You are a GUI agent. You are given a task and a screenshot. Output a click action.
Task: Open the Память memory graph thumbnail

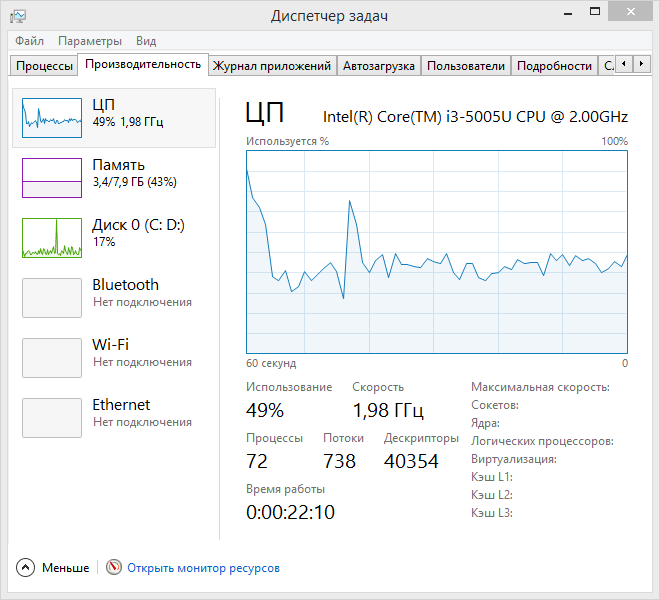coord(52,178)
